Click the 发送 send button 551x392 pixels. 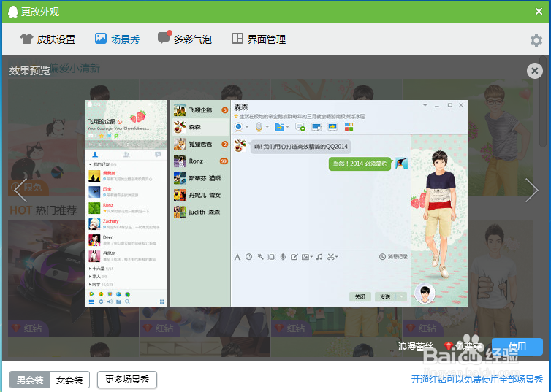click(x=385, y=296)
